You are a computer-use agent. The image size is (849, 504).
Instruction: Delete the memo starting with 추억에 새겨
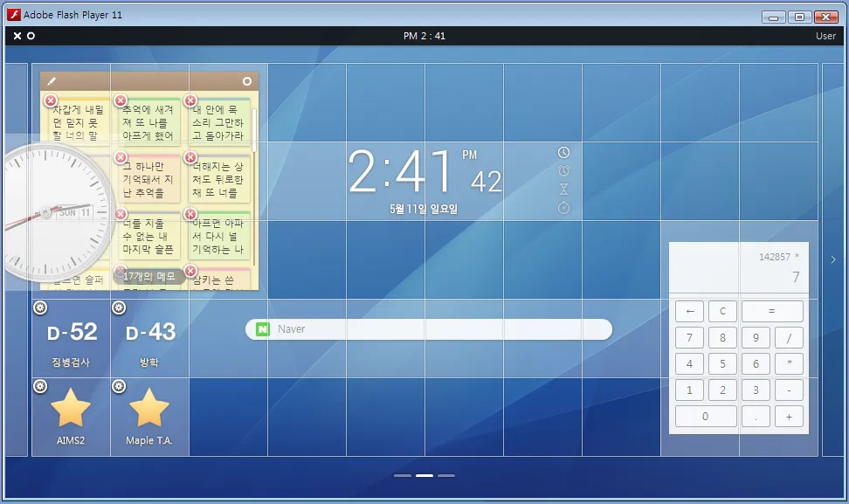(x=121, y=100)
